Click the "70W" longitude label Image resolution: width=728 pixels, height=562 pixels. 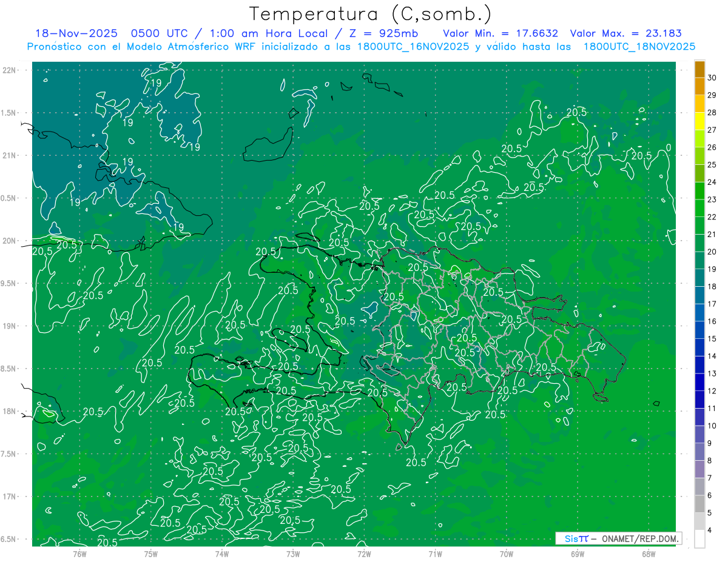pos(506,554)
